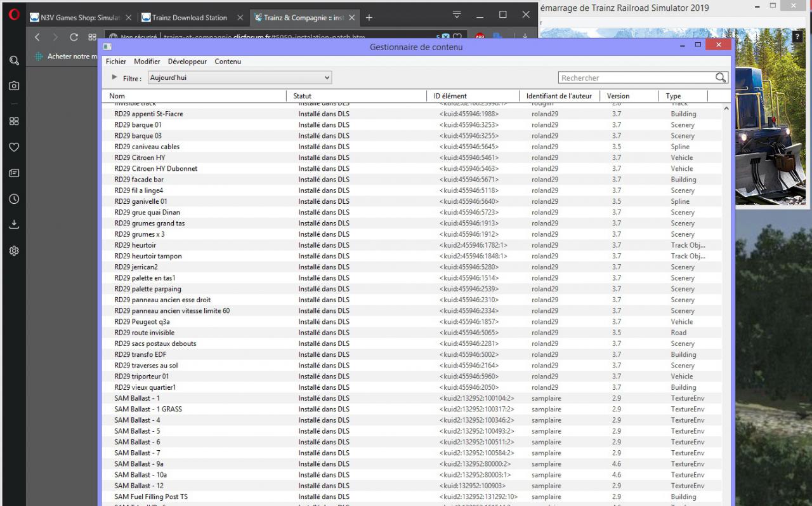Open Opera sidebar search icon
This screenshot has width=812, height=506.
[14, 61]
